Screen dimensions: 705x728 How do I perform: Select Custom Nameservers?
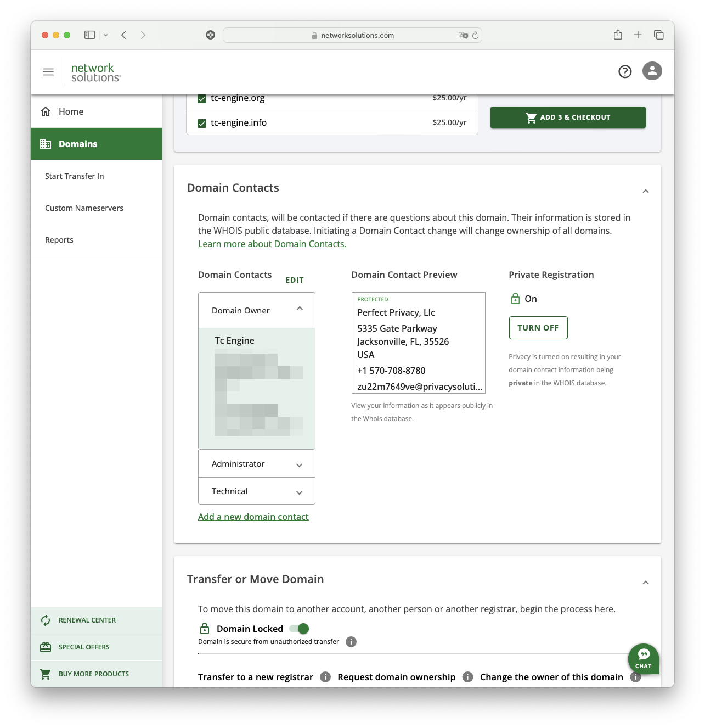[x=84, y=208]
